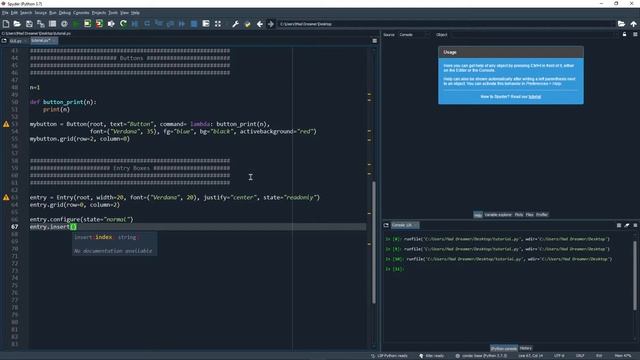The image size is (640, 360).
Task: Click the line 53 warning icon
Action: [x=6, y=124]
